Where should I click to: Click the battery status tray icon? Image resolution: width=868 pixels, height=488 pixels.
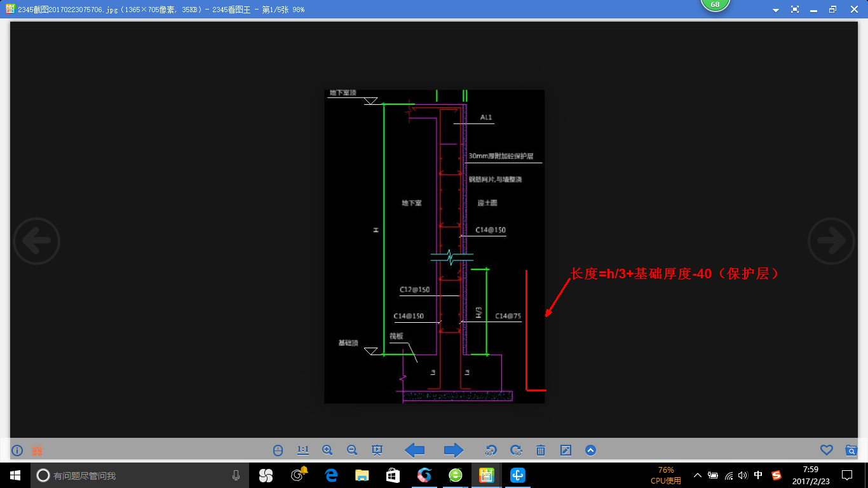pos(713,475)
